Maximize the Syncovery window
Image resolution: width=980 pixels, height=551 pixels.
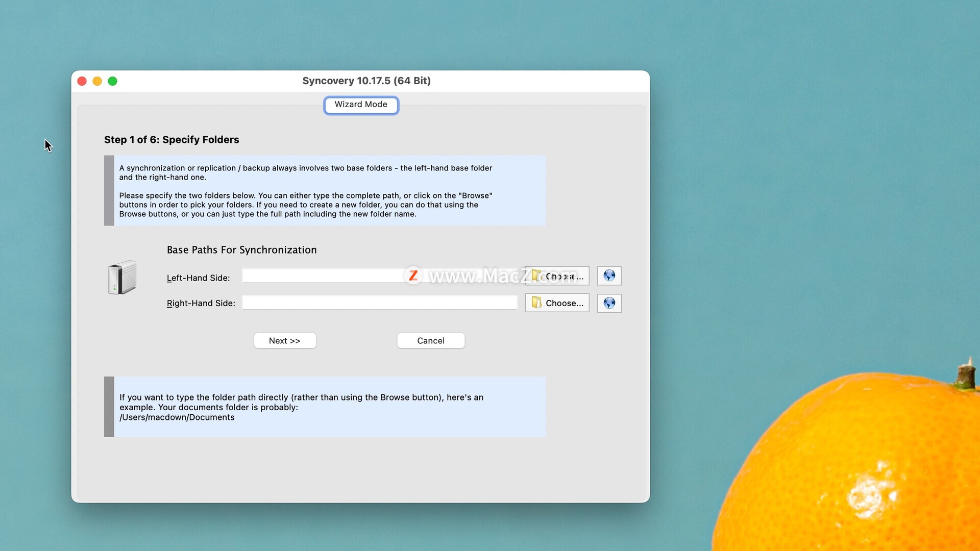click(x=112, y=81)
